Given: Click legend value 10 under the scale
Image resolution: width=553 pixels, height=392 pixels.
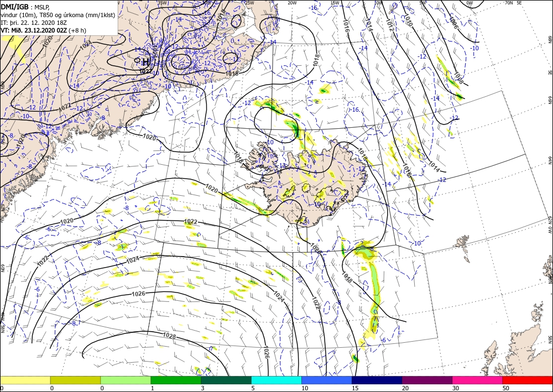Looking at the screenshot, I should pos(305,388).
